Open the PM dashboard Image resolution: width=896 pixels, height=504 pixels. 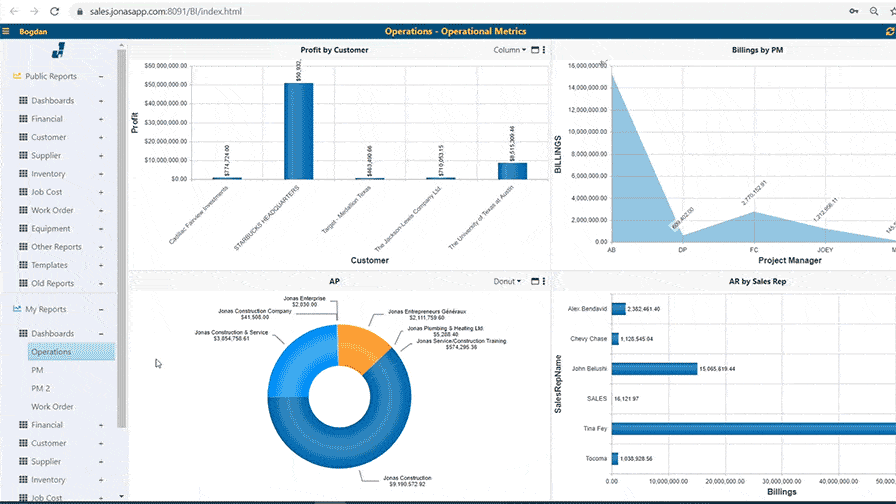pyautogui.click(x=37, y=370)
